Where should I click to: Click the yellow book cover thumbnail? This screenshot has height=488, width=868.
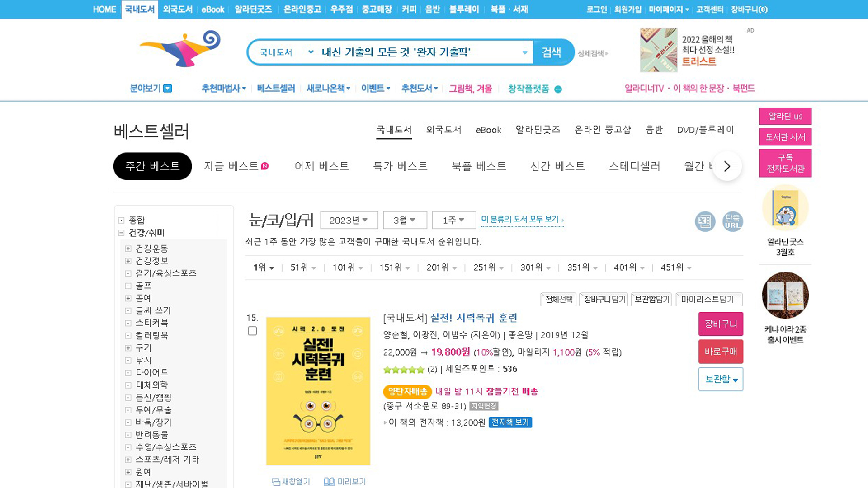coord(318,391)
